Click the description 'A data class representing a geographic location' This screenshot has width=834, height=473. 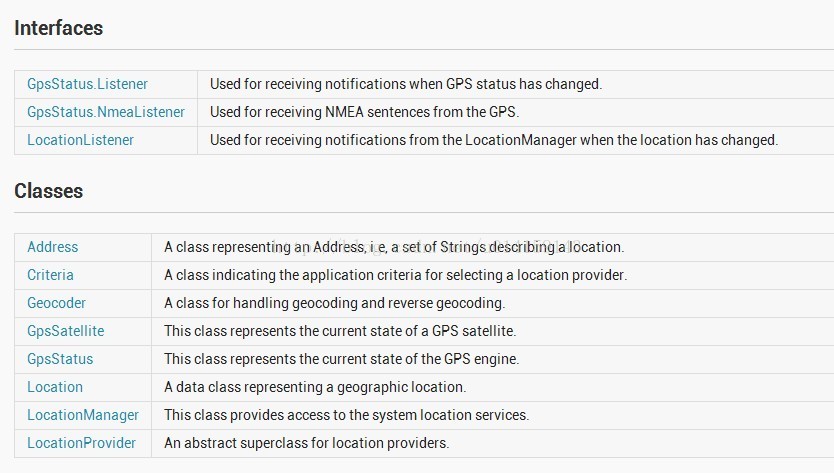tap(315, 387)
